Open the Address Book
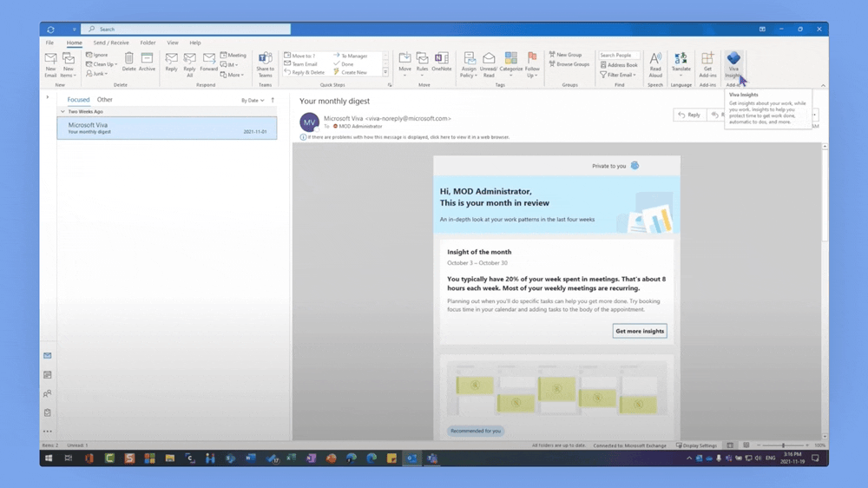Image resolution: width=868 pixels, height=488 pixels. [619, 65]
